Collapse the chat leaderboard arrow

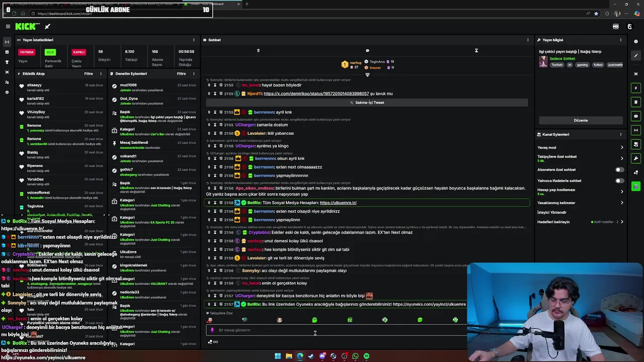(367, 75)
